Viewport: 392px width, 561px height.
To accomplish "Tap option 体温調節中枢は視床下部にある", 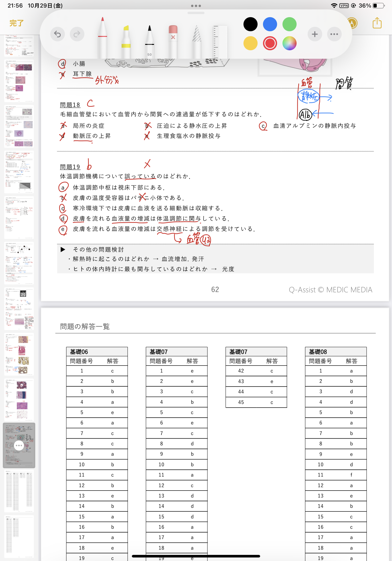I will [119, 187].
